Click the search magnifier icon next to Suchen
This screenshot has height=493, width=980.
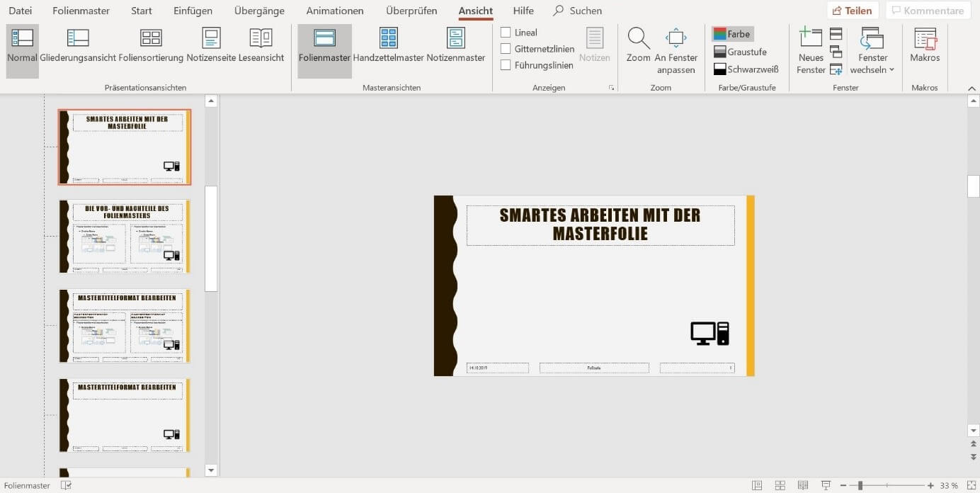(x=559, y=11)
